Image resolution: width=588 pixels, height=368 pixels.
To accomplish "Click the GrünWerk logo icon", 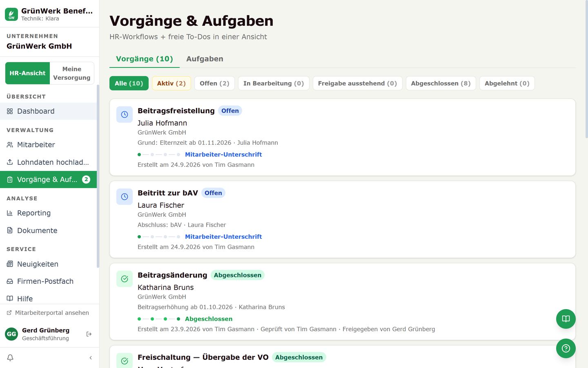I will coord(11,14).
